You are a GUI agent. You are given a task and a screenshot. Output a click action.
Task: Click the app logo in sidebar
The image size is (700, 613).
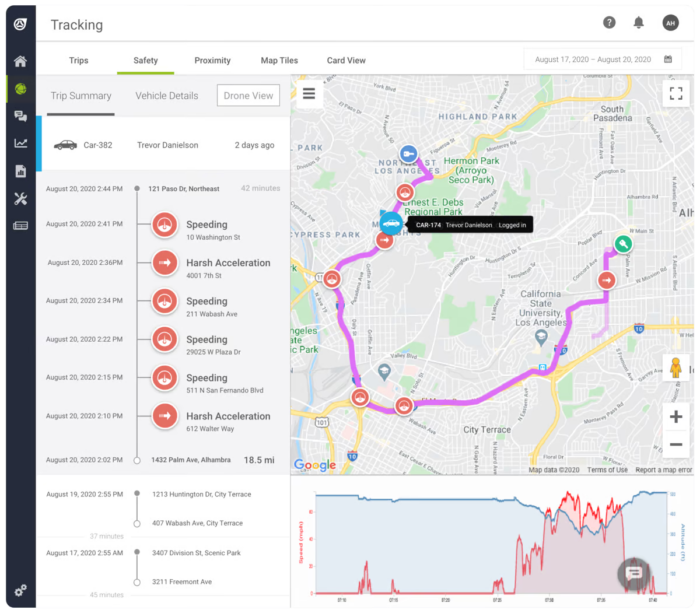click(x=20, y=24)
